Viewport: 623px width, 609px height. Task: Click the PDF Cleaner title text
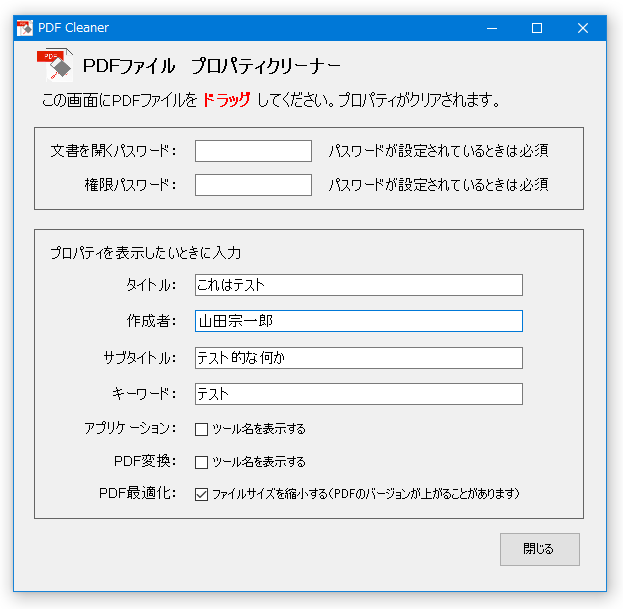(x=74, y=28)
